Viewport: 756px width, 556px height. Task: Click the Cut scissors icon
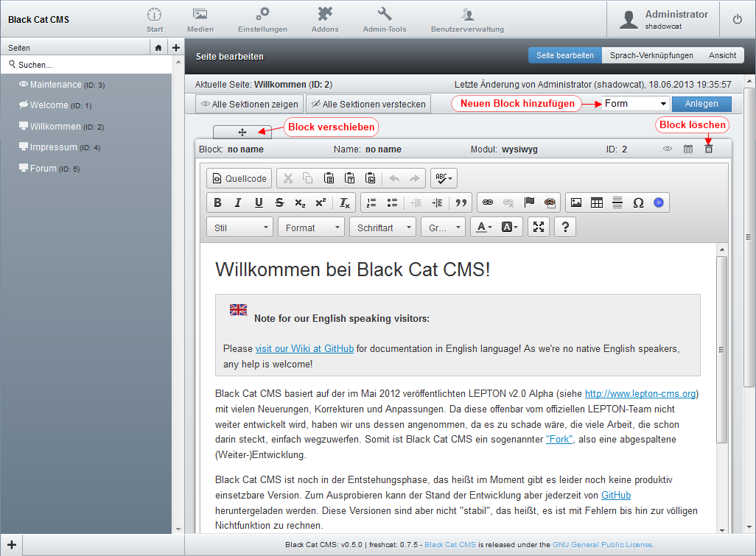pyautogui.click(x=288, y=178)
